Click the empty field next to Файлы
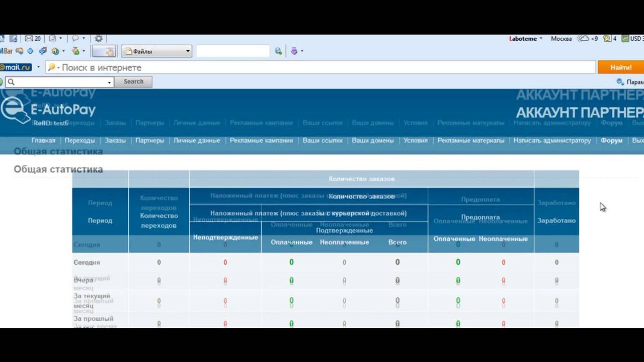Screen dimensions: 644x362 coord(232,51)
